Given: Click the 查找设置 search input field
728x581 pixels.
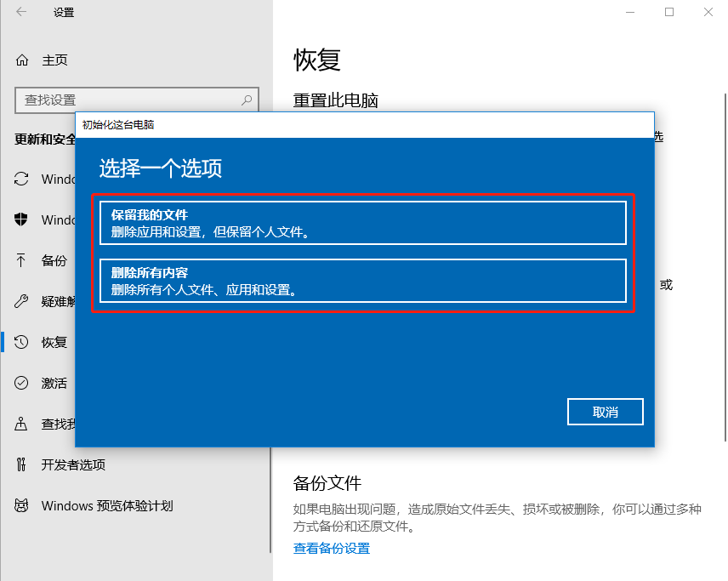Looking at the screenshot, I should pyautogui.click(x=128, y=100).
